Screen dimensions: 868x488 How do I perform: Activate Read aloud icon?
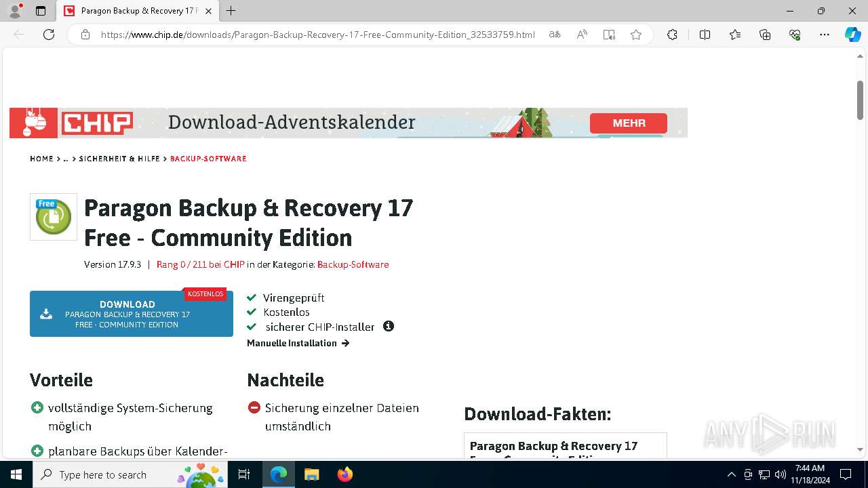pyautogui.click(x=582, y=35)
